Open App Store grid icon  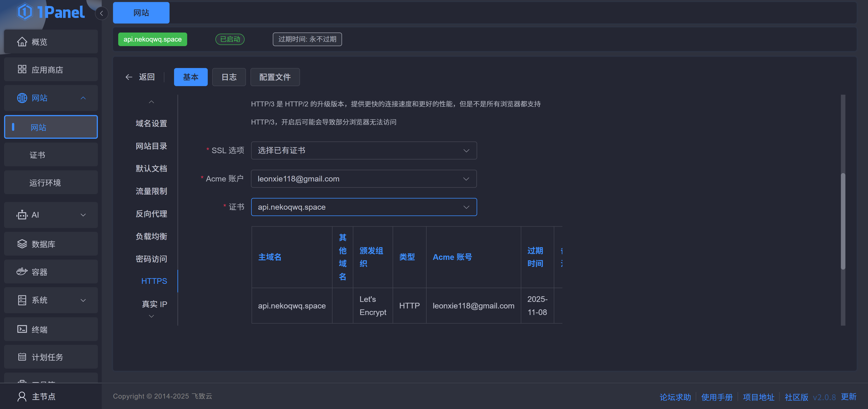22,69
